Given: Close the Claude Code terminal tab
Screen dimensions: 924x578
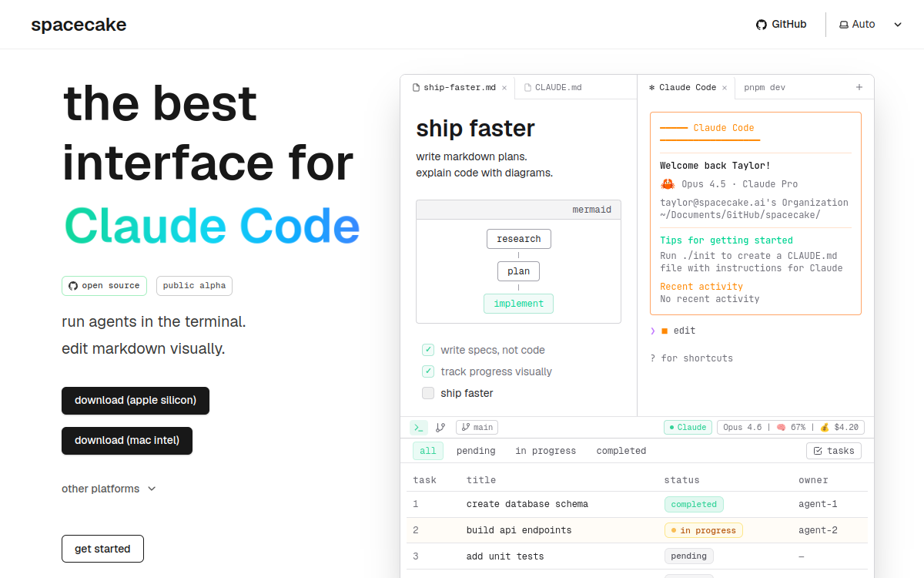Looking at the screenshot, I should pyautogui.click(x=725, y=88).
